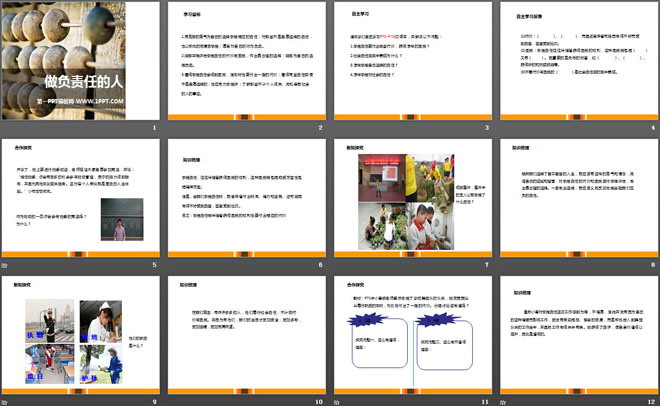Click the slide number 7 label

click(x=487, y=265)
